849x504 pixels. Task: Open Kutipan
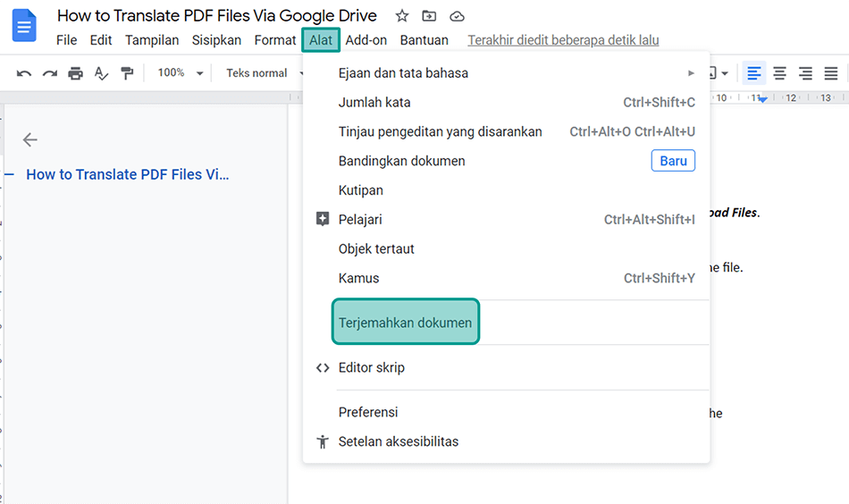[x=506, y=190]
